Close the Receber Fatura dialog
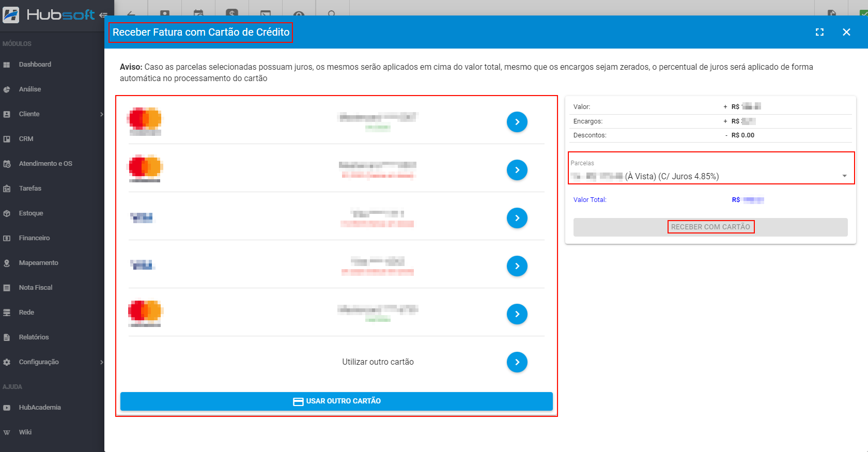Image resolution: width=868 pixels, height=452 pixels. (x=846, y=32)
